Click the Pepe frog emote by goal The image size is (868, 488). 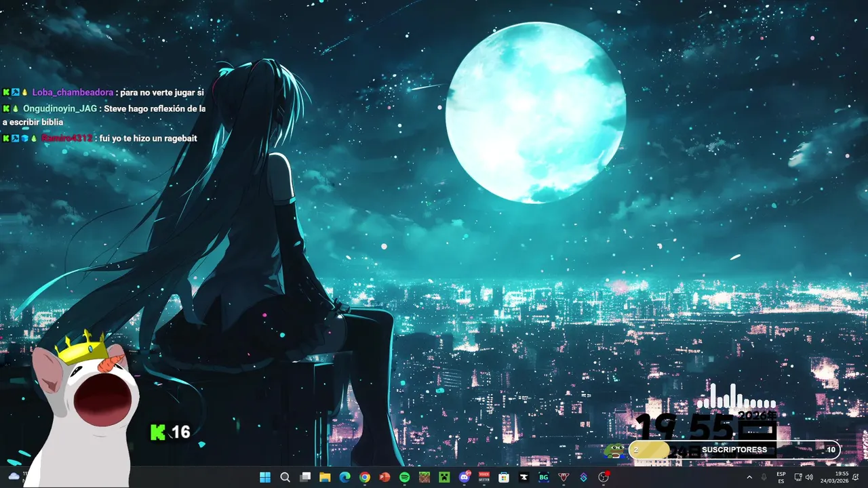point(615,451)
